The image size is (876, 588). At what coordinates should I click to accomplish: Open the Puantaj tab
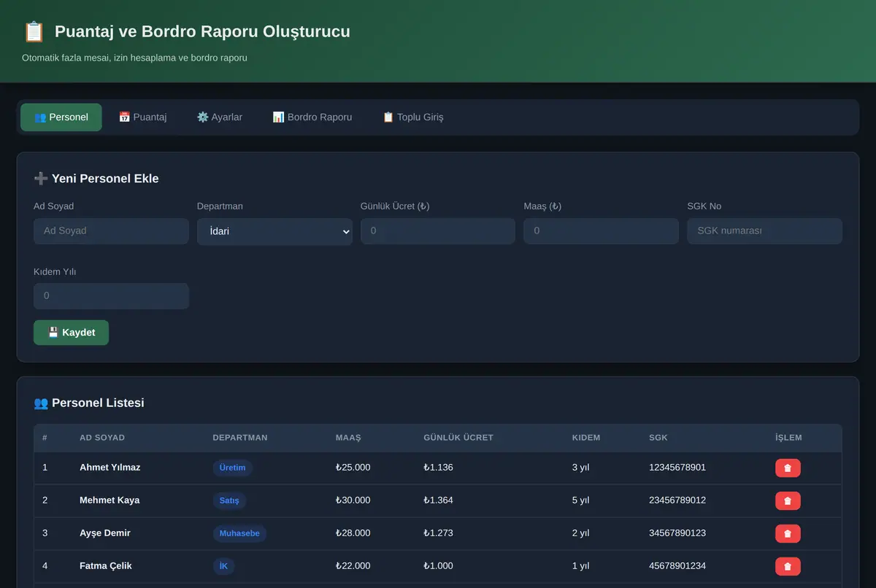pyautogui.click(x=142, y=117)
